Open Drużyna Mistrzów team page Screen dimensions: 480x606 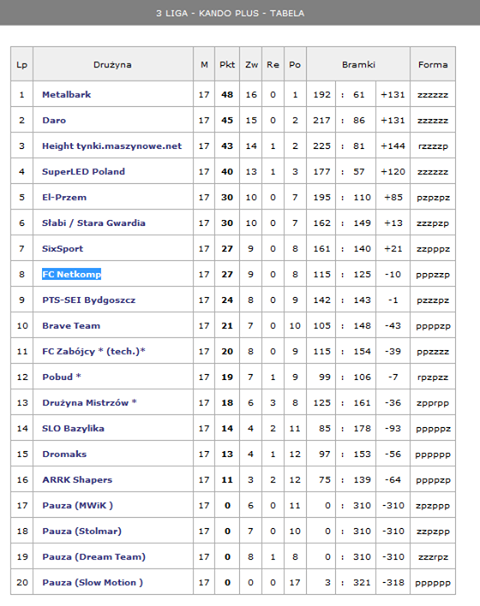pyautogui.click(x=89, y=403)
